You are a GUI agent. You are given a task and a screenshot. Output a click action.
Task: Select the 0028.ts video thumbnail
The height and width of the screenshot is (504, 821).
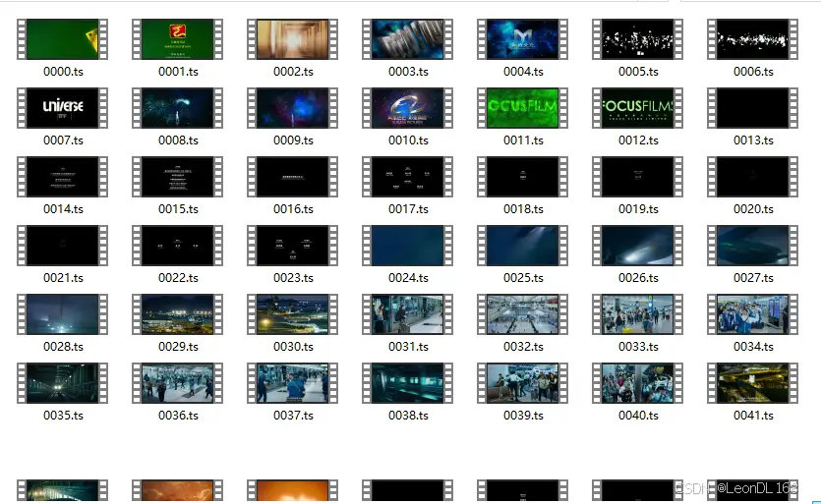(62, 314)
